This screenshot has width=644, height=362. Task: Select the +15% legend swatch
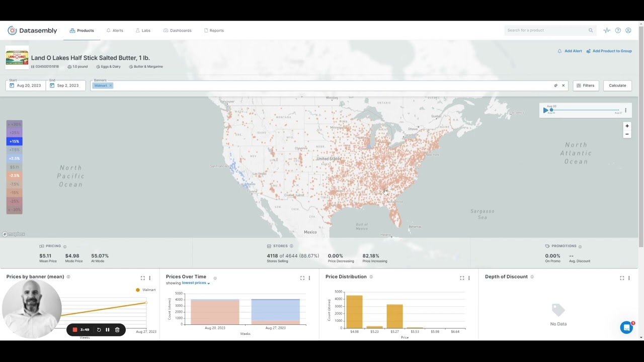pyautogui.click(x=14, y=141)
